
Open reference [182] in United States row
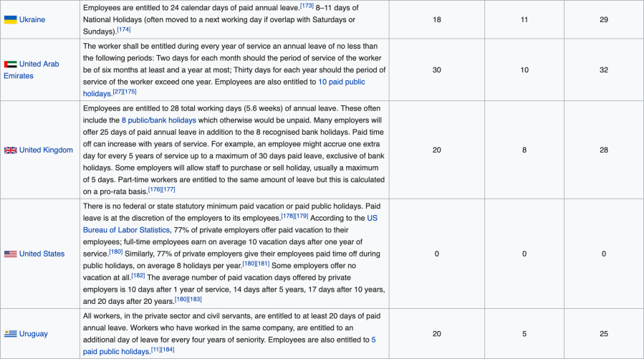pyautogui.click(x=138, y=275)
